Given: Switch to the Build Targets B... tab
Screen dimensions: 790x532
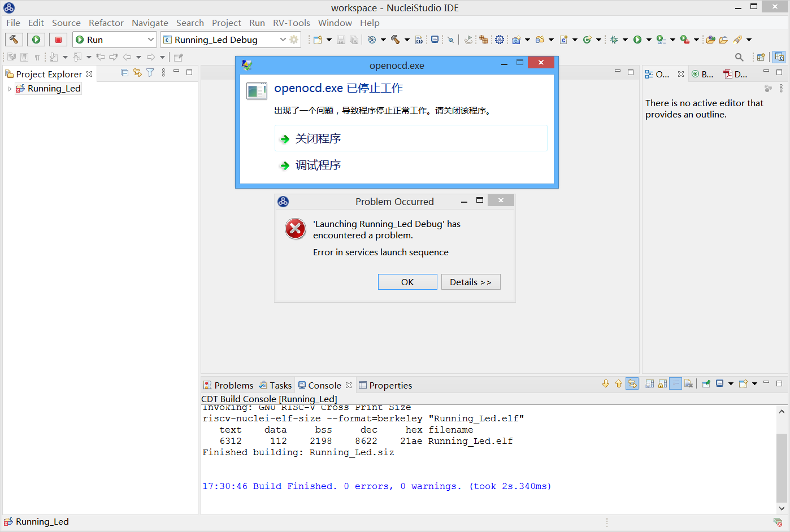Looking at the screenshot, I should point(703,74).
